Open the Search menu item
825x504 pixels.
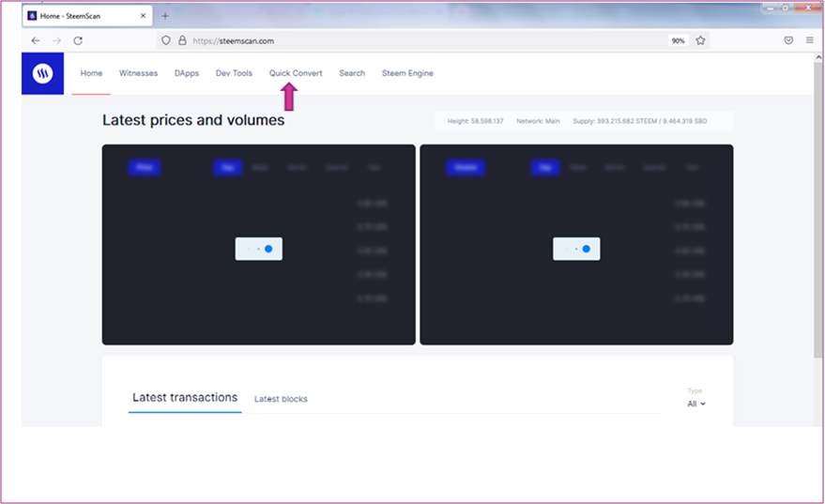[352, 73]
